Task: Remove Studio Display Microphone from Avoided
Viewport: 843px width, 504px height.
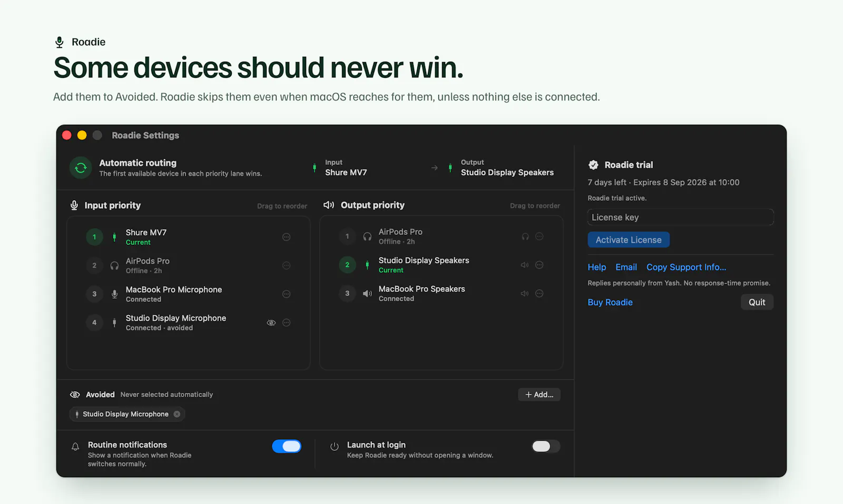Action: coord(177,414)
